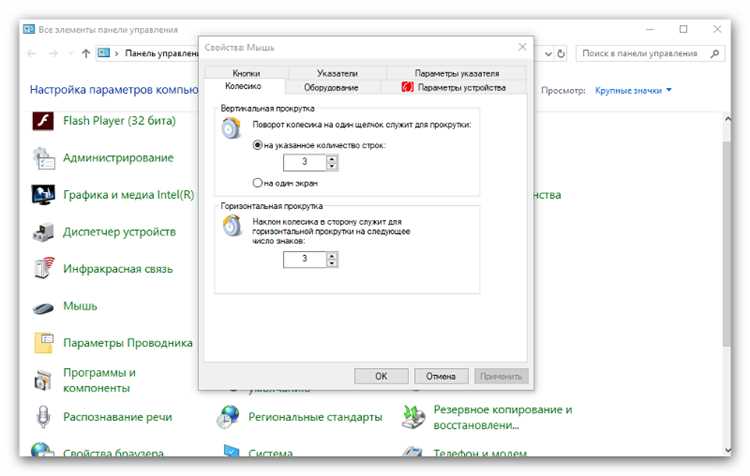Open the Мышь control panel icon
The width and height of the screenshot is (750, 476).
tap(43, 307)
